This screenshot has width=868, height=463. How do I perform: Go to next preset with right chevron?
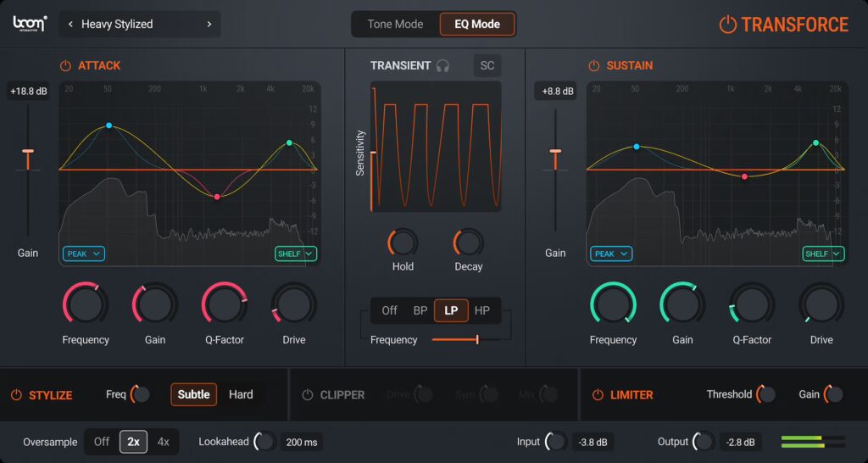coord(209,25)
